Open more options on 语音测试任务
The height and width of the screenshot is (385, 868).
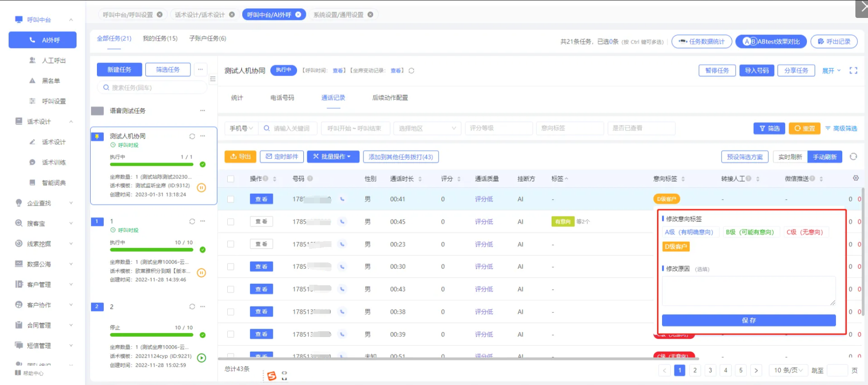203,111
